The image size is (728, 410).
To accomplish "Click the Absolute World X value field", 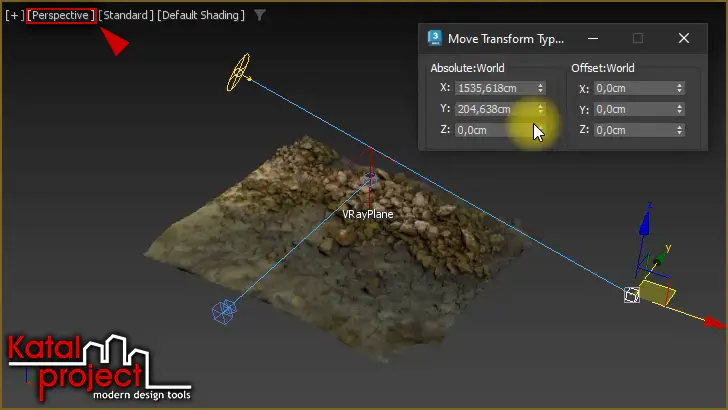I will point(495,88).
